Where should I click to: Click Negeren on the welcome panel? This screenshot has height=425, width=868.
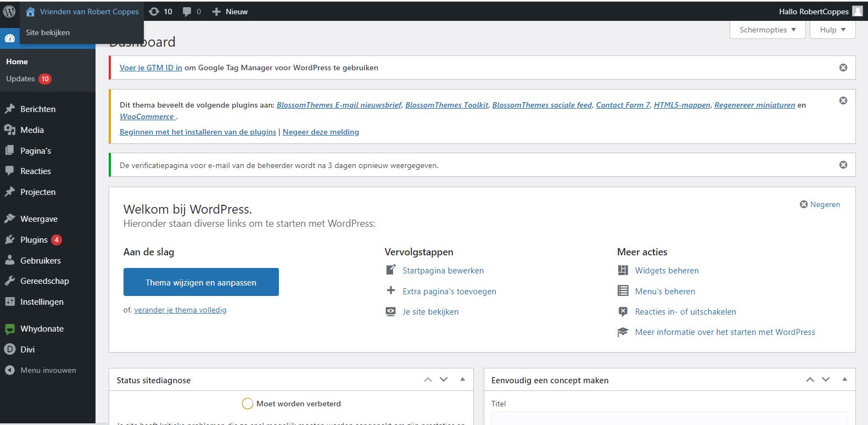(x=820, y=204)
